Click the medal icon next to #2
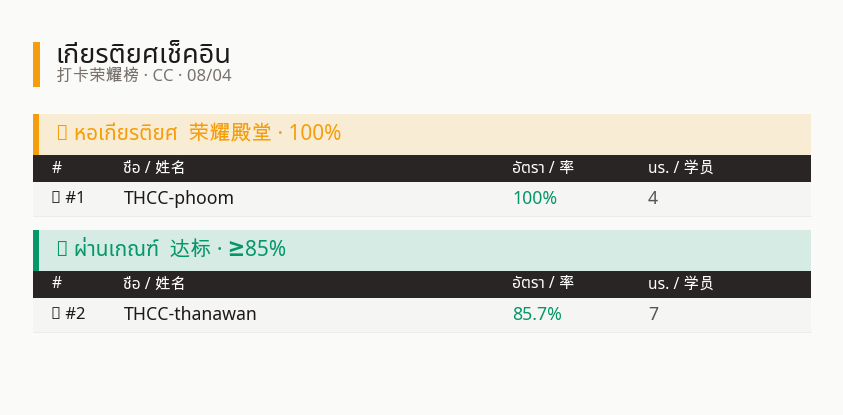This screenshot has width=843, height=415. click(x=56, y=313)
